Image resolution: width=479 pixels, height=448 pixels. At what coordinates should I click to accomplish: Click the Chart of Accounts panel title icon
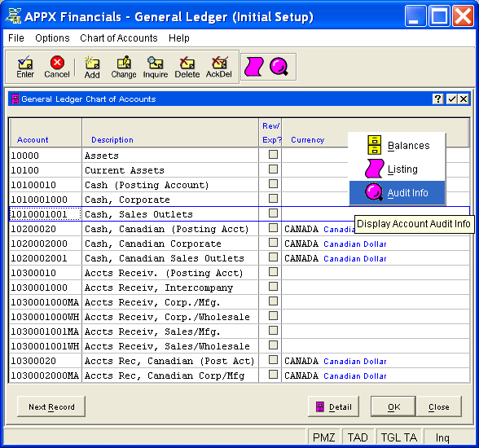[x=15, y=99]
